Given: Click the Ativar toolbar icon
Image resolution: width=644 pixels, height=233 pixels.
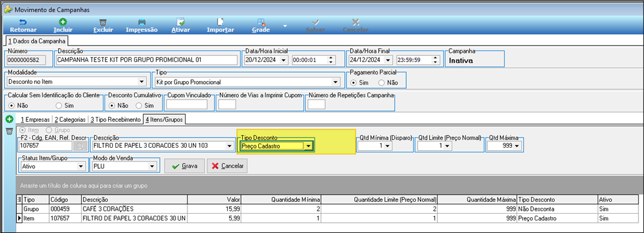Looking at the screenshot, I should tap(180, 22).
